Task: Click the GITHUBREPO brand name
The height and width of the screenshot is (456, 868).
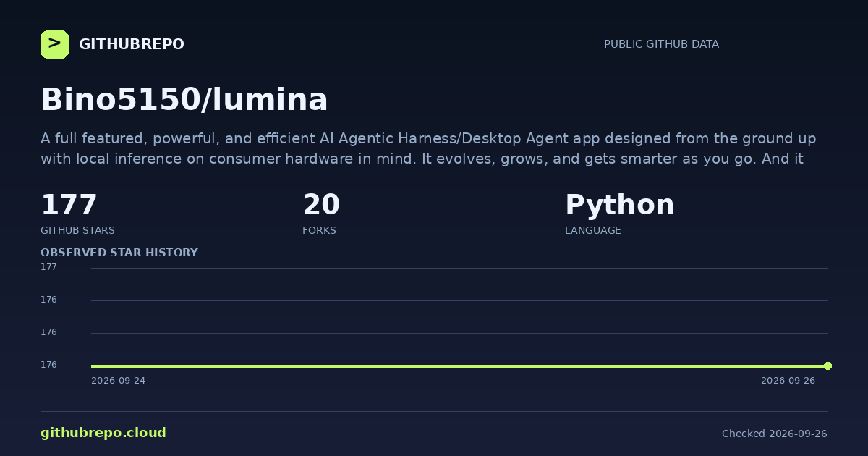Action: pyautogui.click(x=132, y=44)
